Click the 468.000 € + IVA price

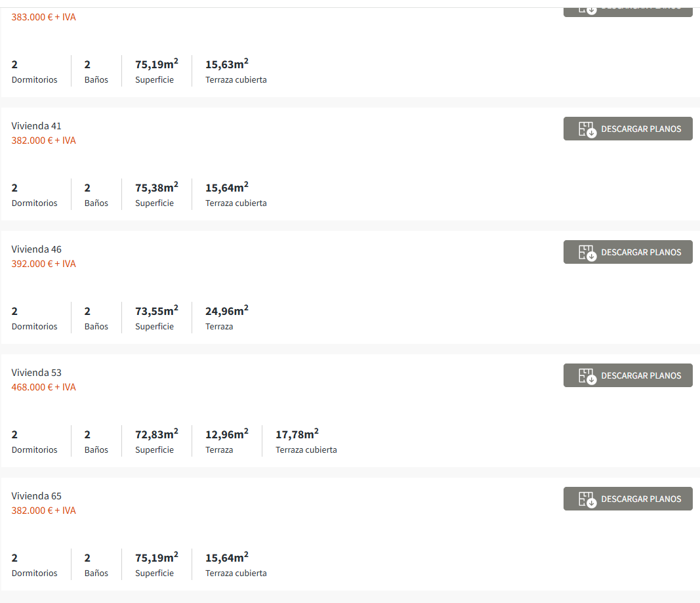coord(44,387)
